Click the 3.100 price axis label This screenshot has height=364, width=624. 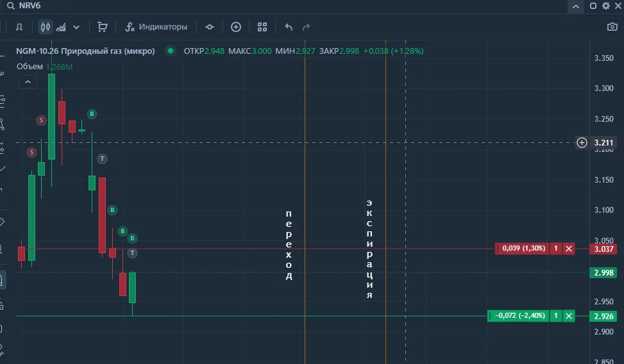(x=603, y=210)
